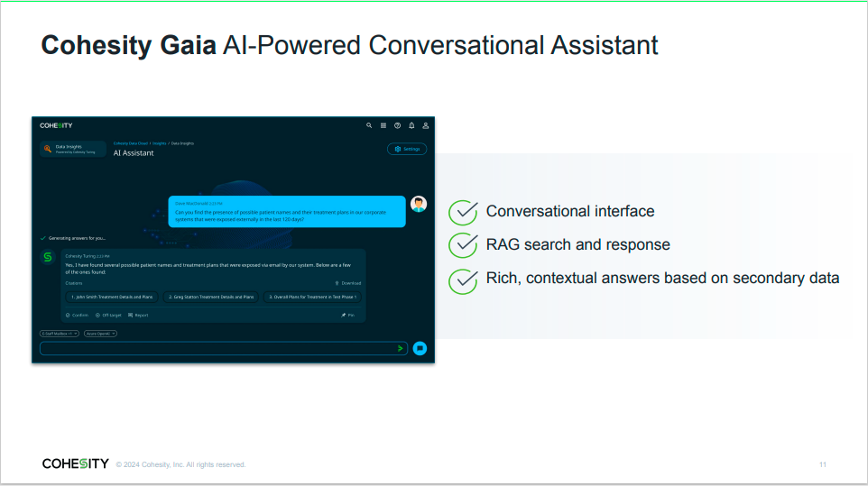Click the slide page number 11
The image size is (868, 486).
[823, 464]
